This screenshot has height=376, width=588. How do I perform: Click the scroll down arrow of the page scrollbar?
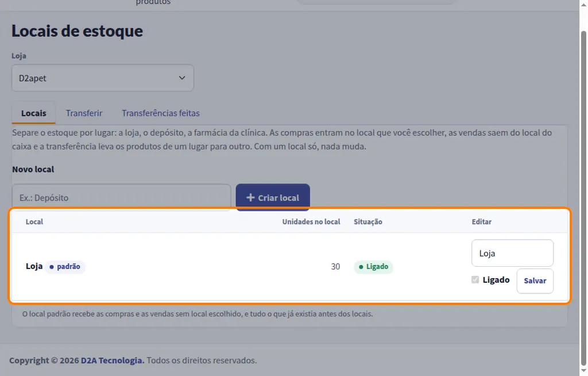tap(583, 371)
